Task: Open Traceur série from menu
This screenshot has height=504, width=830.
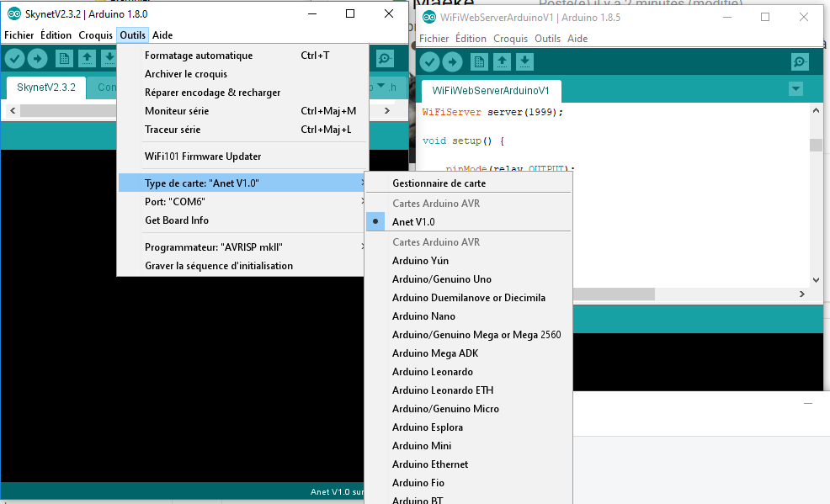Action: click(242, 129)
